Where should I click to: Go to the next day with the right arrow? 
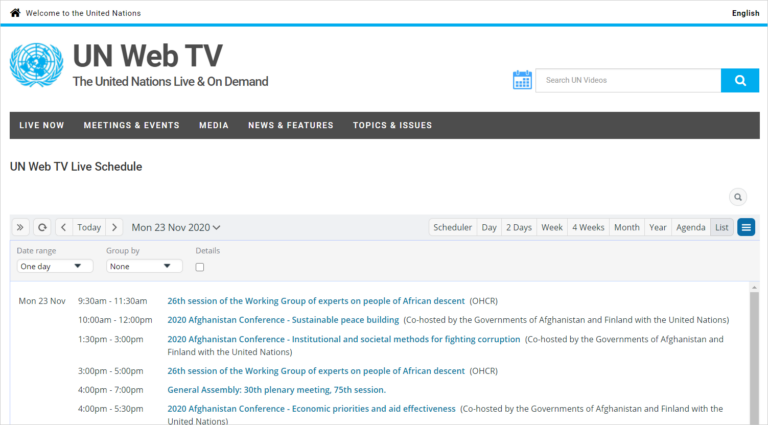[115, 227]
